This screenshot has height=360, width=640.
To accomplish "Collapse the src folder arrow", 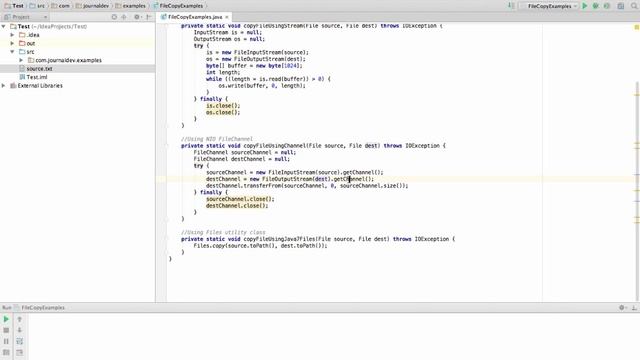I will tap(12, 52).
